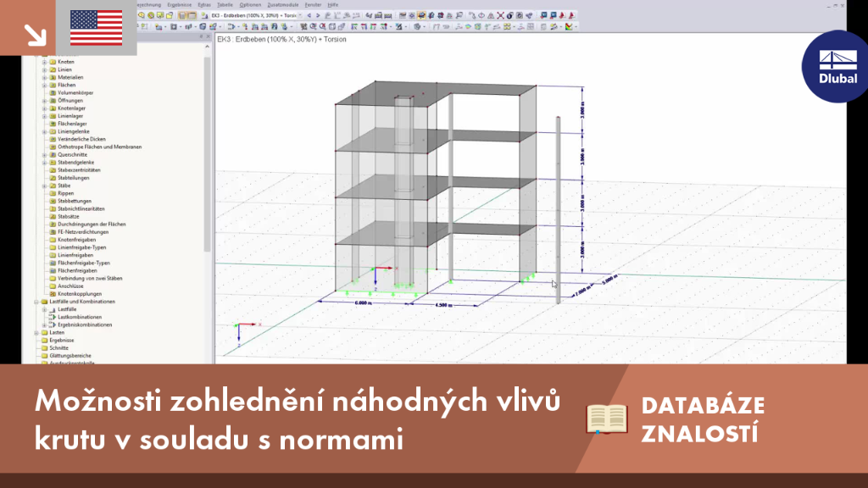Select Veränderliche Dicken in the navigator

(x=81, y=140)
